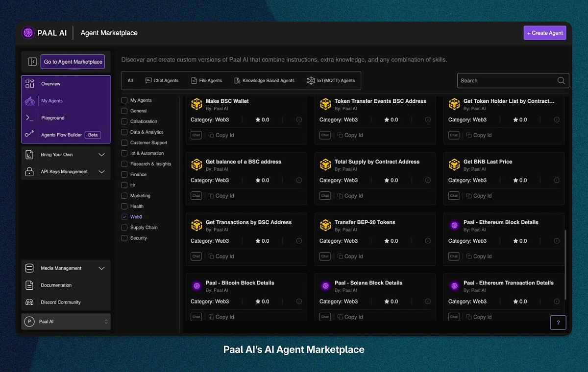Click the sidebar collapse icon above Go to Agent Marketplace
Screen dimensions: 588x372
tap(32, 61)
